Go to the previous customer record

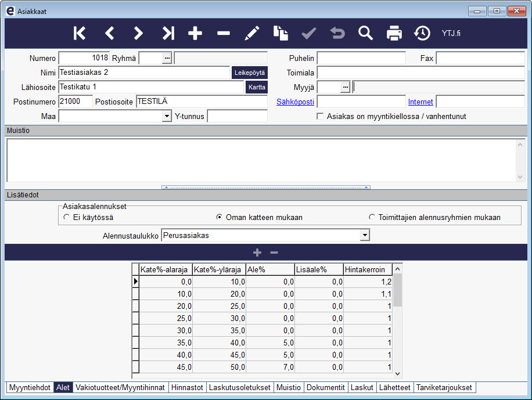[109, 33]
